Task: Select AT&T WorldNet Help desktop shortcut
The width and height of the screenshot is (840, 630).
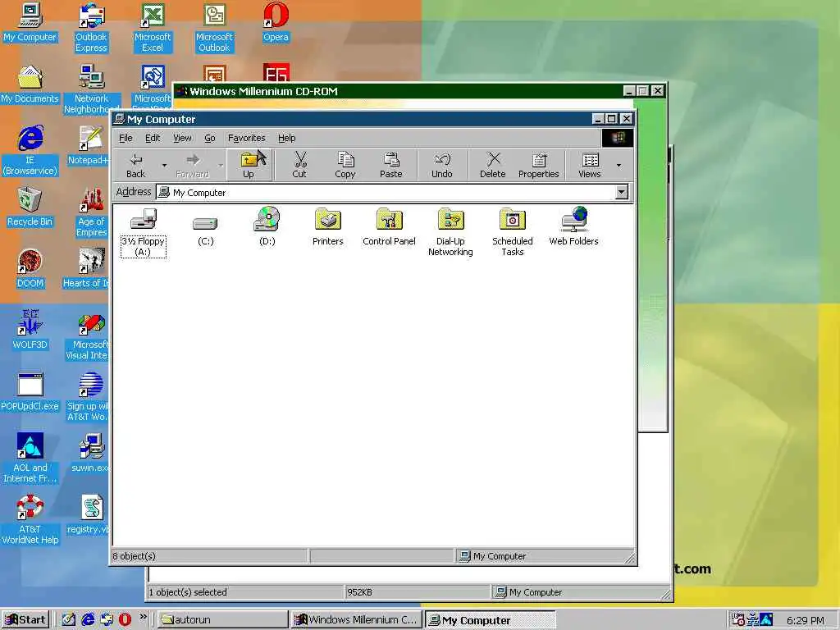Action: 30,520
